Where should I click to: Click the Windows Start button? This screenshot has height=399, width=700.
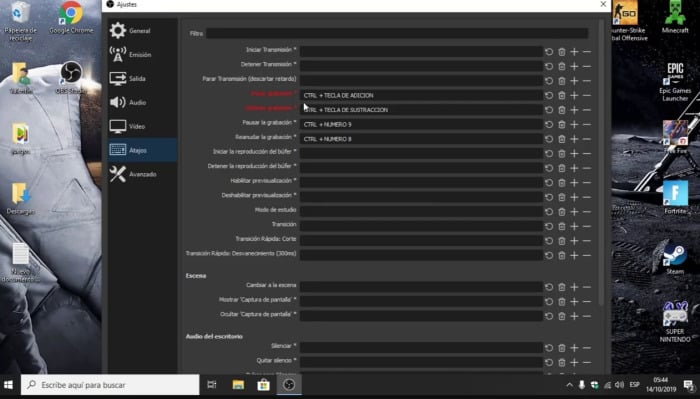point(8,385)
